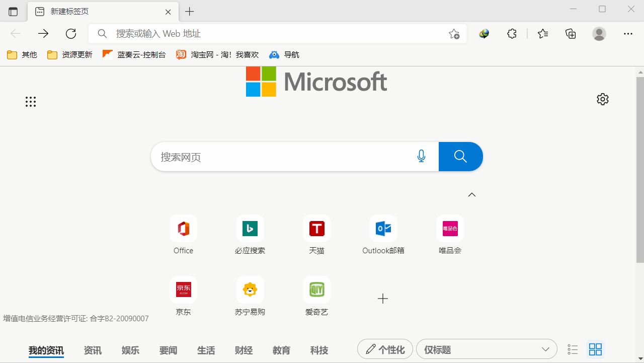Open the browser settings and more menu
The image size is (644, 363).
(628, 34)
